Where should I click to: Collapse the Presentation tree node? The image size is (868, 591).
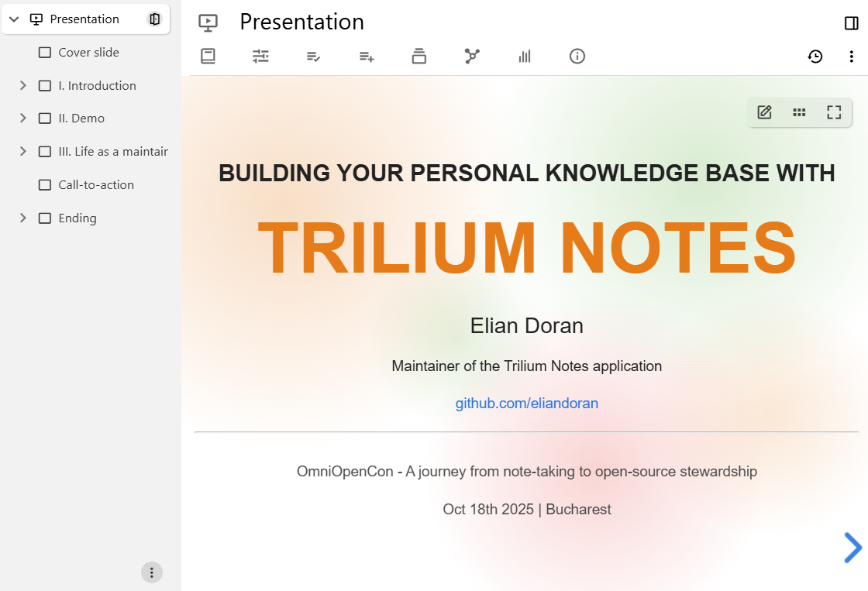(14, 19)
